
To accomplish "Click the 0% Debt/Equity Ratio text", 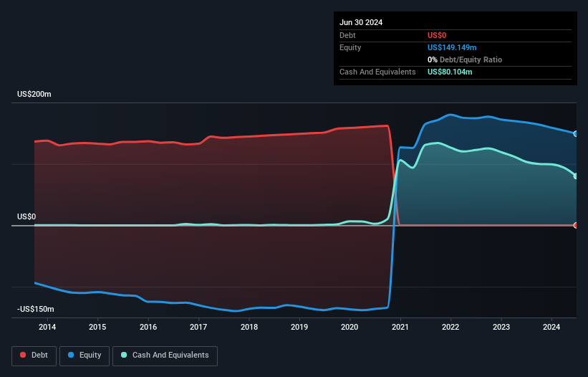I will click(465, 59).
